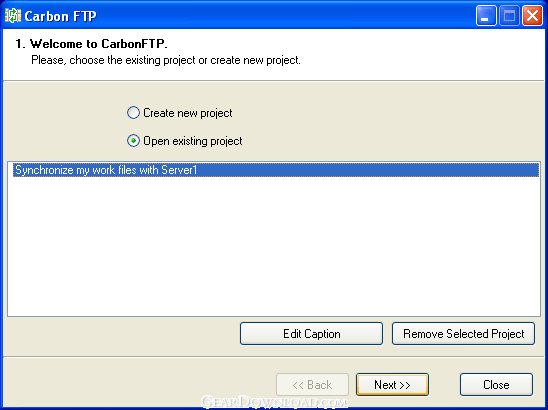The image size is (548, 410).
Task: Close window using the red X icon
Action: pyautogui.click(x=532, y=16)
